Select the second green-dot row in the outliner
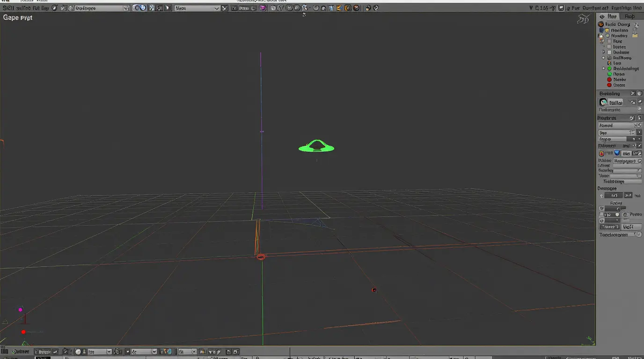 (616, 74)
